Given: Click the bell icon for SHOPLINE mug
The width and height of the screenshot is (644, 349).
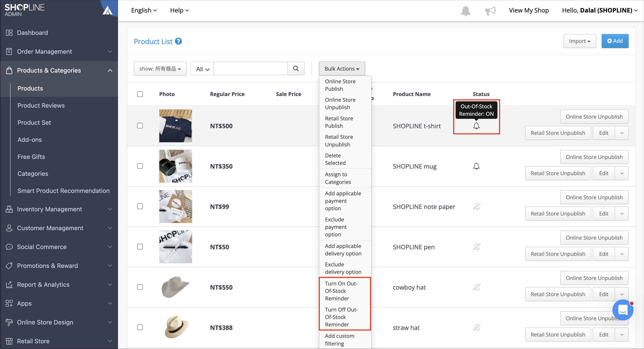Looking at the screenshot, I should coord(476,166).
